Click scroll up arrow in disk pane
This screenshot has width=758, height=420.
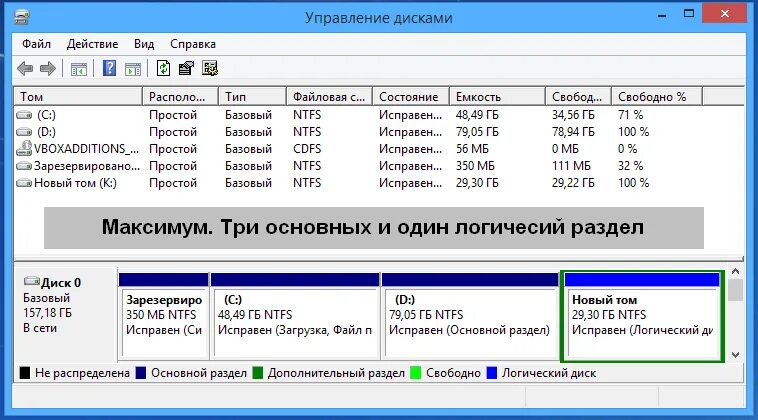coord(735,272)
